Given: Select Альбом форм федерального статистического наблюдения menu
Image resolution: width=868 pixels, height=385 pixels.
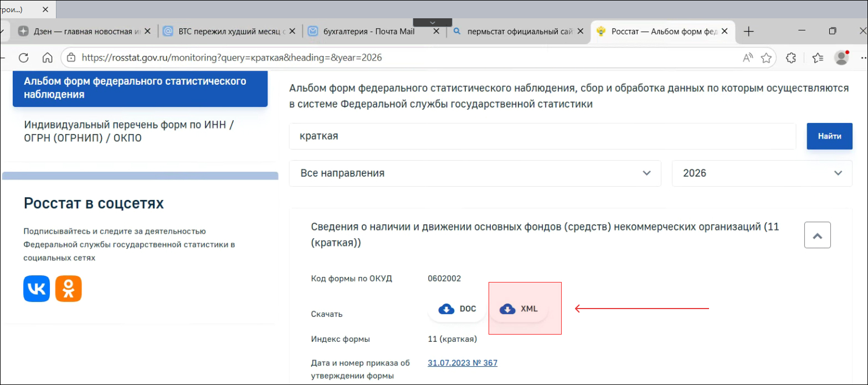Looking at the screenshot, I should (140, 88).
